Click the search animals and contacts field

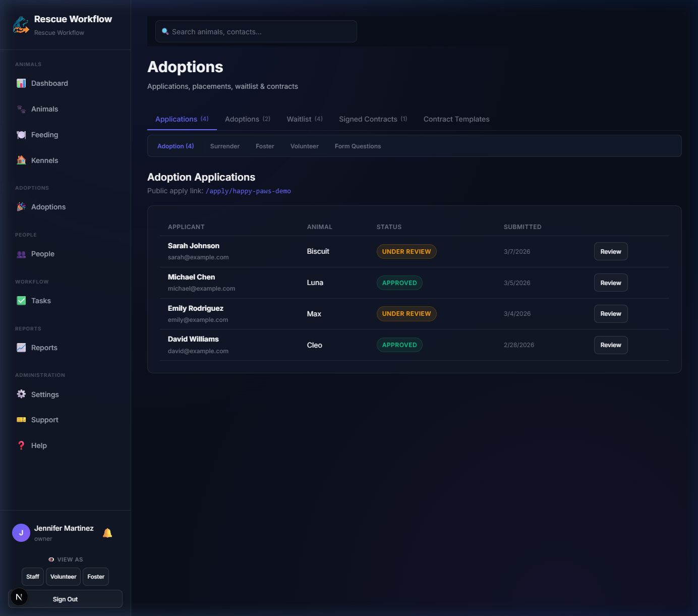(x=256, y=32)
